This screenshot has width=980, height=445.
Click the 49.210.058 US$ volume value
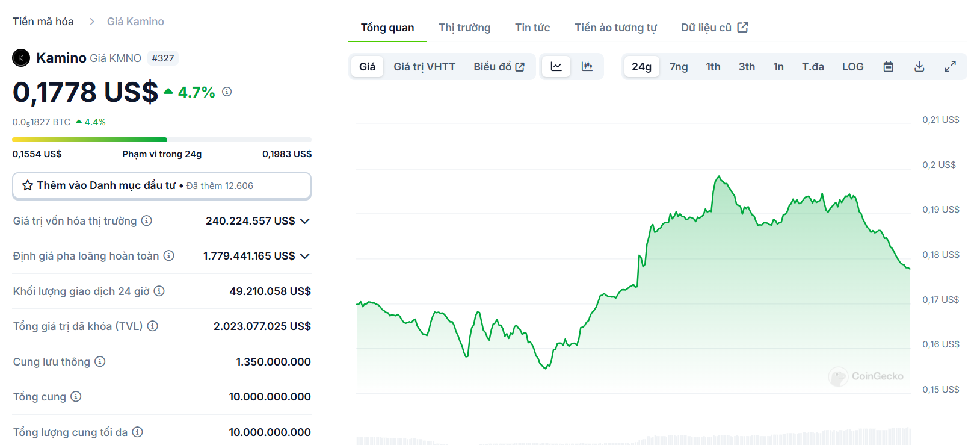pos(270,291)
